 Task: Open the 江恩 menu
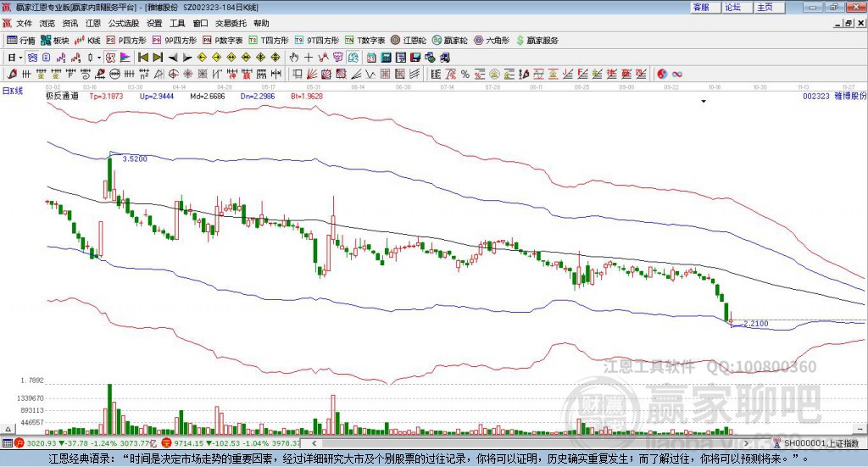coord(93,23)
